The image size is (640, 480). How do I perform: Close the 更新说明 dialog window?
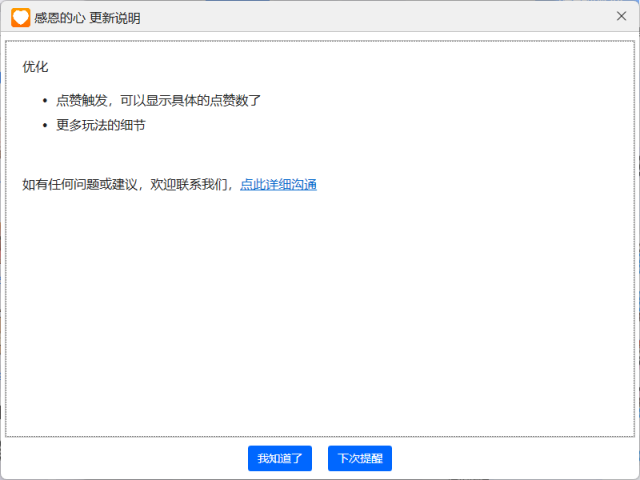click(x=621, y=17)
